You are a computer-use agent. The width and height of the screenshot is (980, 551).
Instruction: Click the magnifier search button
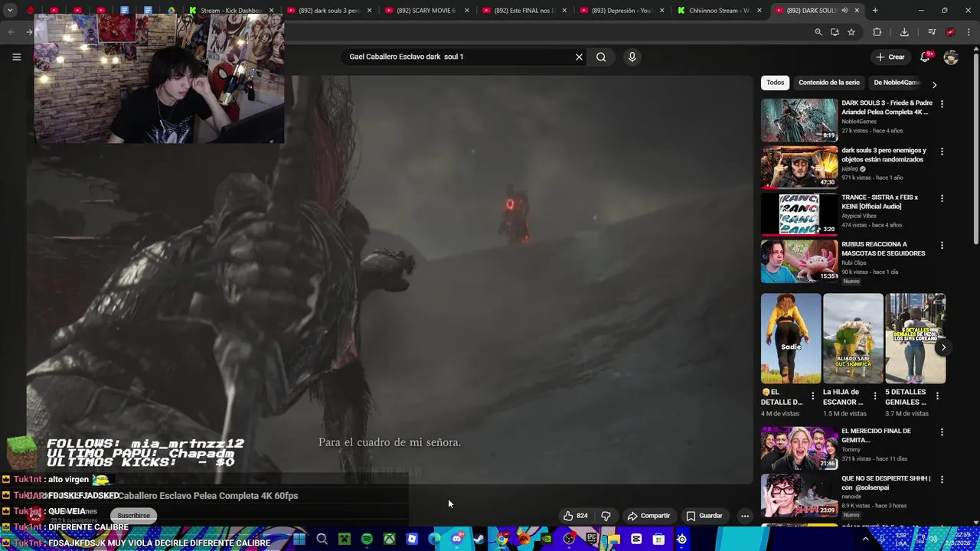601,57
